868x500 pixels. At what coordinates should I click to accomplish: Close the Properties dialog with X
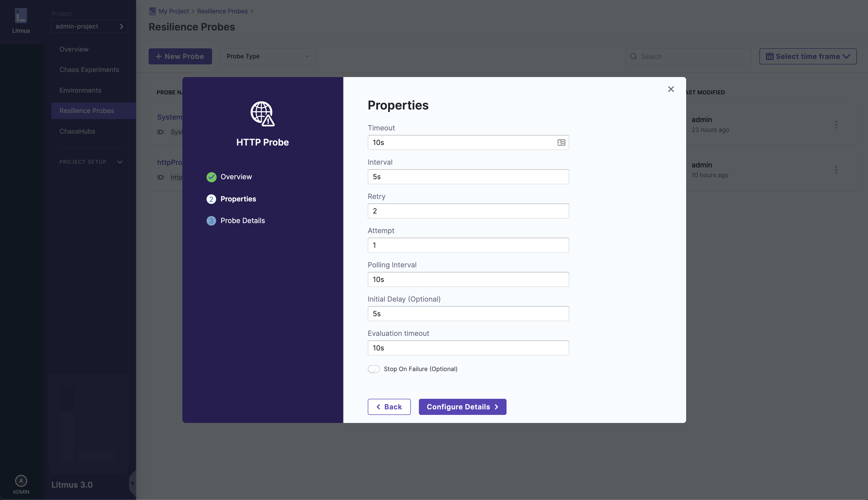671,89
